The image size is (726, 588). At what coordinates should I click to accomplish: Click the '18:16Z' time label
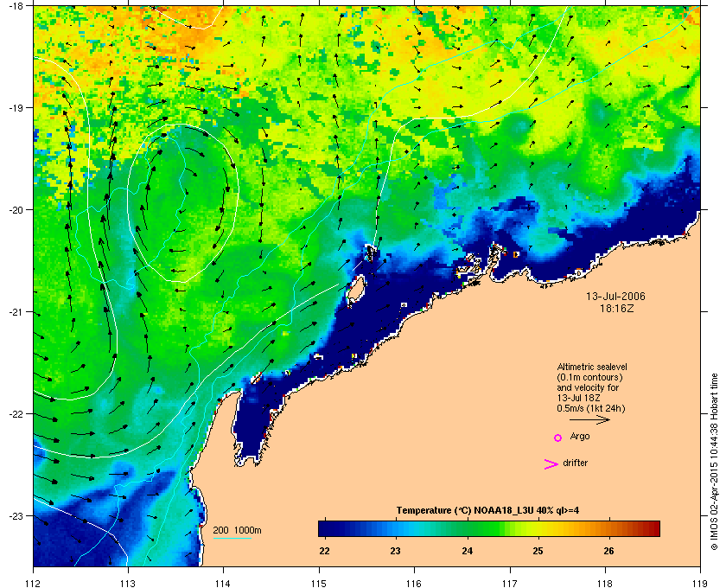(x=617, y=308)
